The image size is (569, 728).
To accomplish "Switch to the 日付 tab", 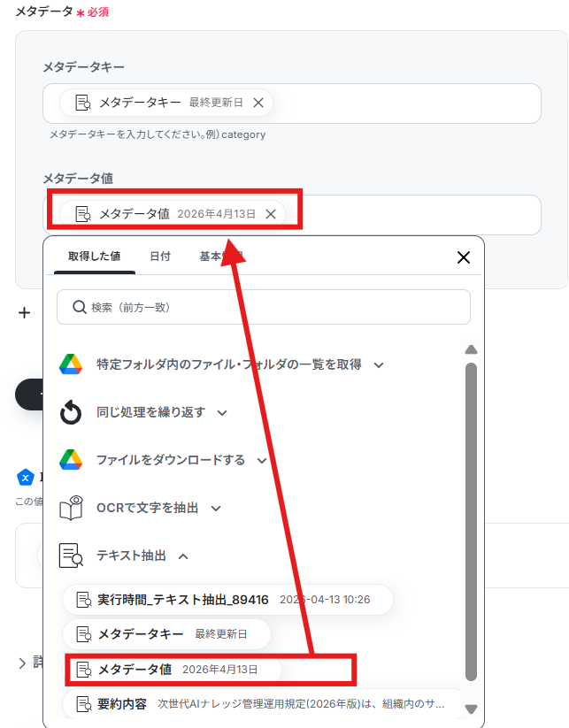I will [x=160, y=257].
